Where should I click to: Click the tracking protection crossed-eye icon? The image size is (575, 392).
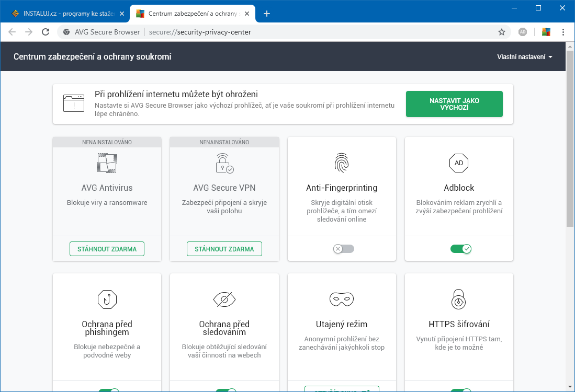pyautogui.click(x=224, y=299)
